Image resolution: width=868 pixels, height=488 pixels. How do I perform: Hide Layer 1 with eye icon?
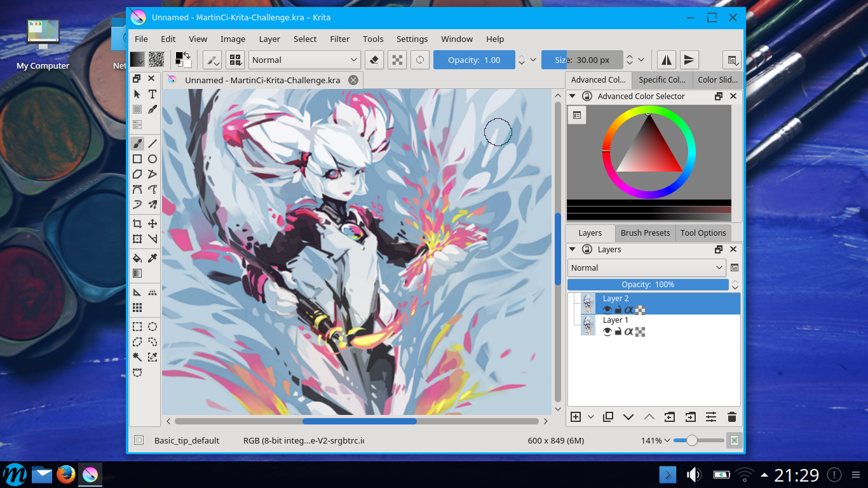pos(607,332)
